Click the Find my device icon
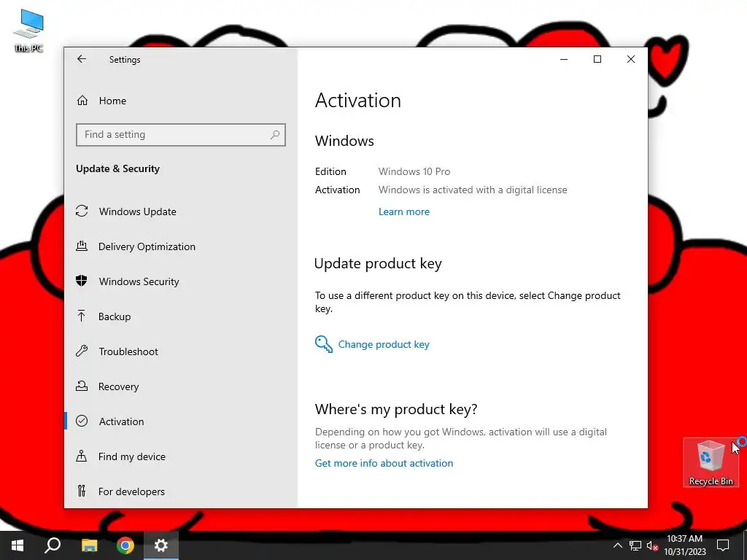Image resolution: width=747 pixels, height=560 pixels. coord(82,456)
